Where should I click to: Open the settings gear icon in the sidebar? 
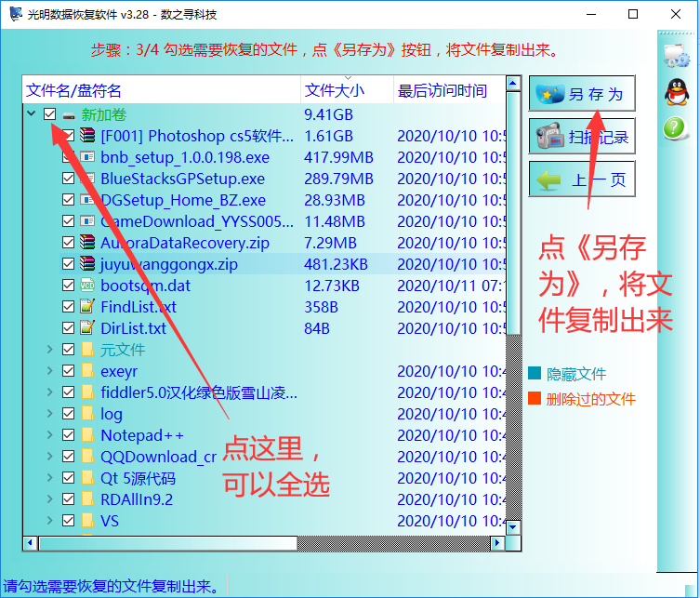tap(677, 56)
